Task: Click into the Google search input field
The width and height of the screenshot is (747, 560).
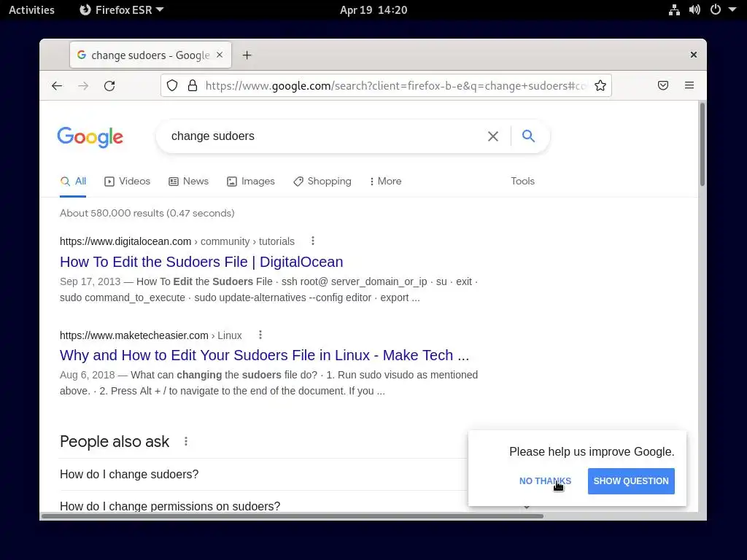Action: (324, 136)
